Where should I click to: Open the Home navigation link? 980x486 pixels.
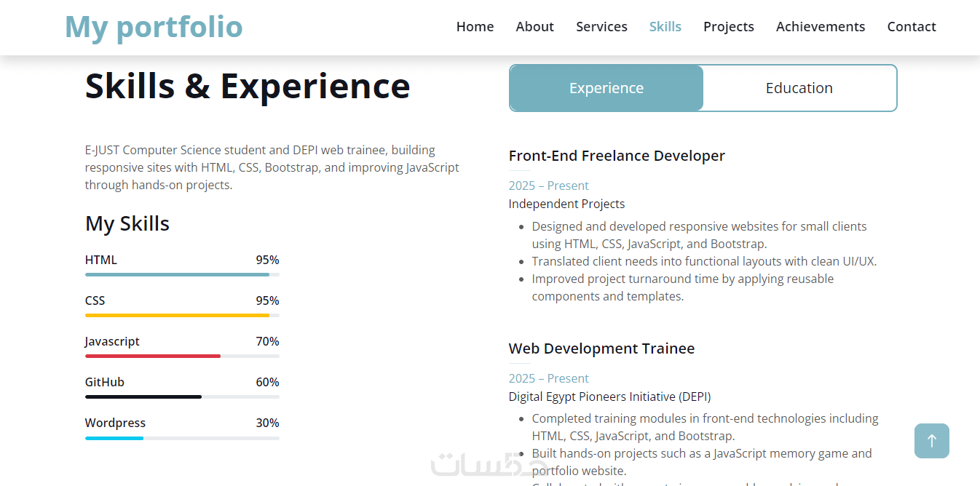click(475, 27)
